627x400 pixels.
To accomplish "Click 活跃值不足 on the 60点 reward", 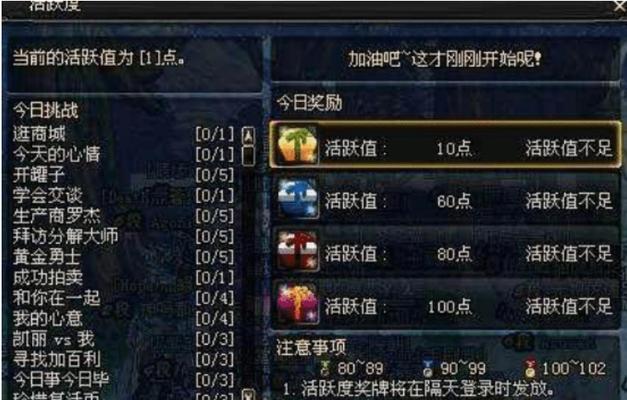I will (569, 201).
